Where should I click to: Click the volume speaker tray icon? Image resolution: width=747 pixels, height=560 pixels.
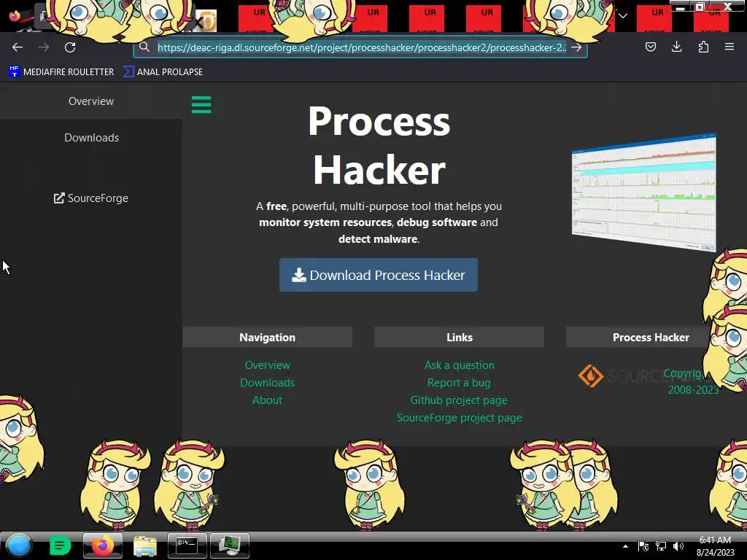(678, 546)
